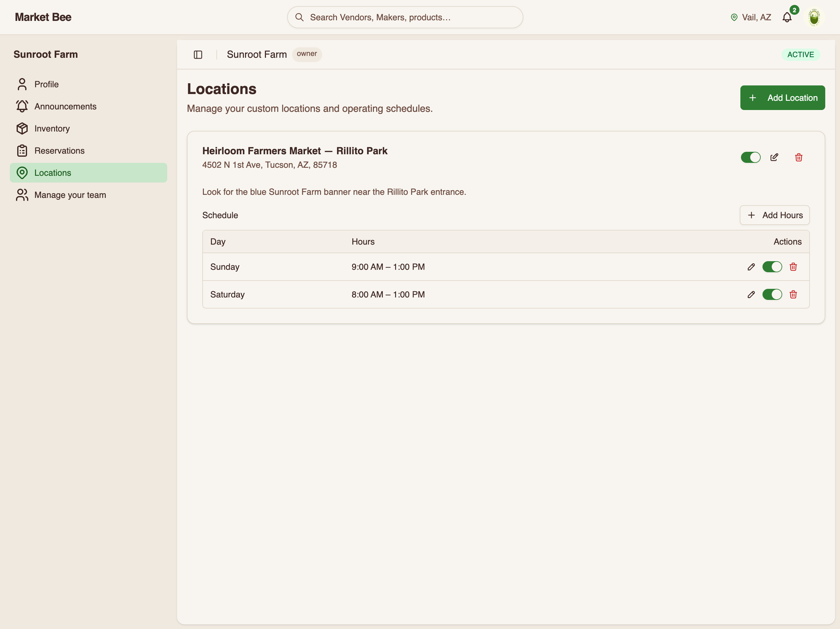Click the address 4502 N 1st Ave
The width and height of the screenshot is (840, 629).
point(269,165)
